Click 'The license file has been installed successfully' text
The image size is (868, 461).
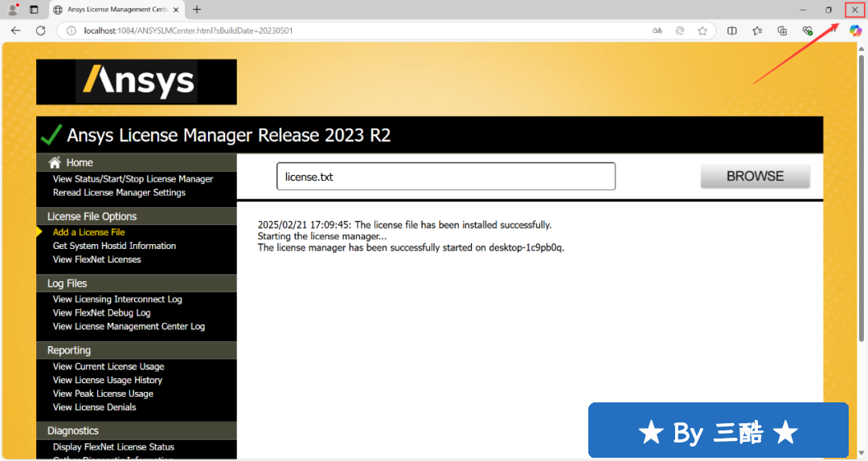pos(453,225)
